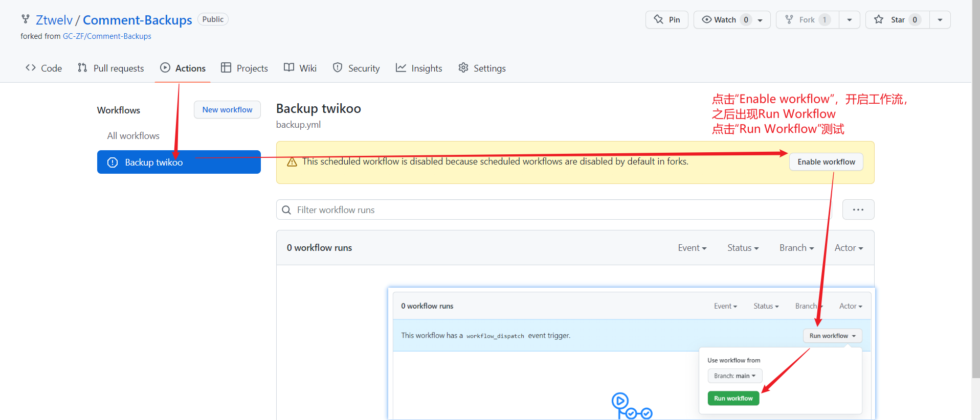980x420 pixels.
Task: Click the Wiki book icon
Action: point(289,67)
